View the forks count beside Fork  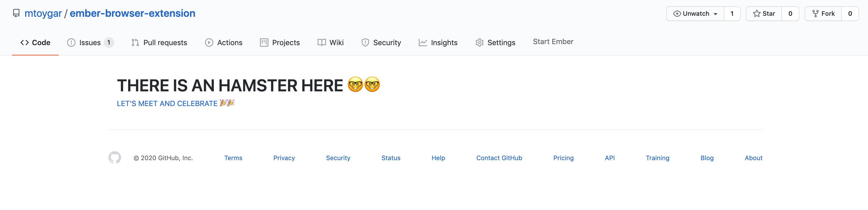click(x=850, y=13)
